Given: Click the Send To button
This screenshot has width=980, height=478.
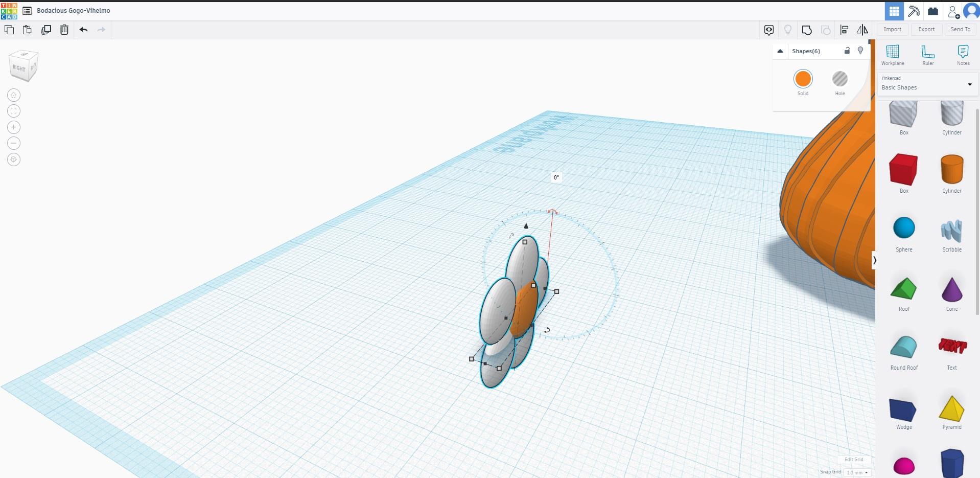Looking at the screenshot, I should tap(961, 30).
